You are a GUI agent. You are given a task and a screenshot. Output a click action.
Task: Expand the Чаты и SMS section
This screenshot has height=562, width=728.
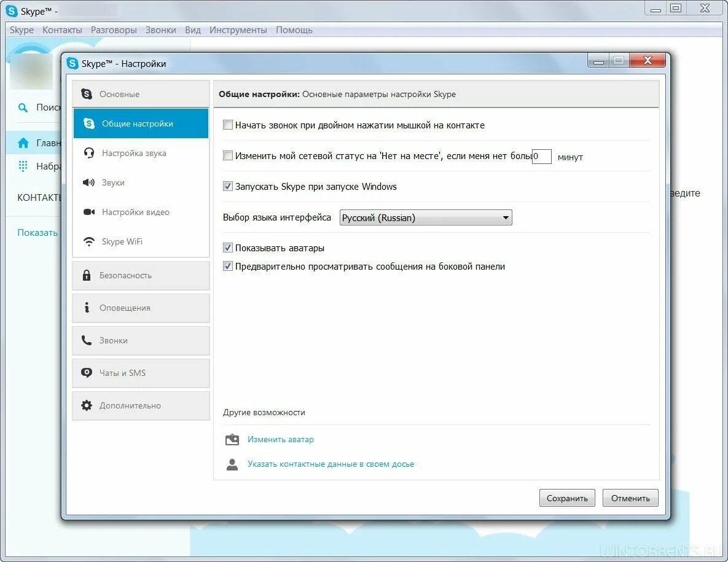click(x=141, y=373)
